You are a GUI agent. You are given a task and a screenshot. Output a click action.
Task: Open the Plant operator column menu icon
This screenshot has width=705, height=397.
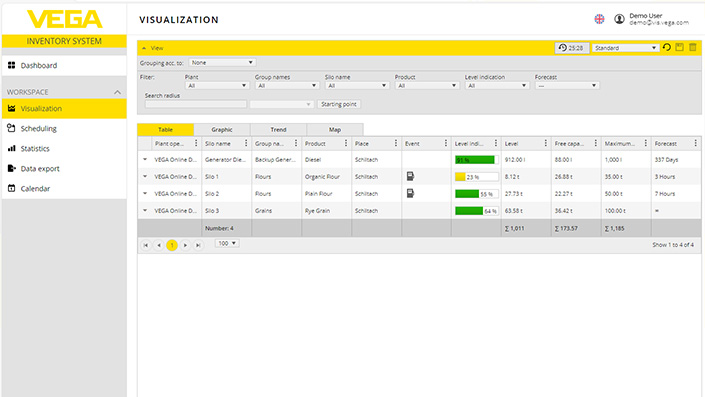(x=196, y=143)
